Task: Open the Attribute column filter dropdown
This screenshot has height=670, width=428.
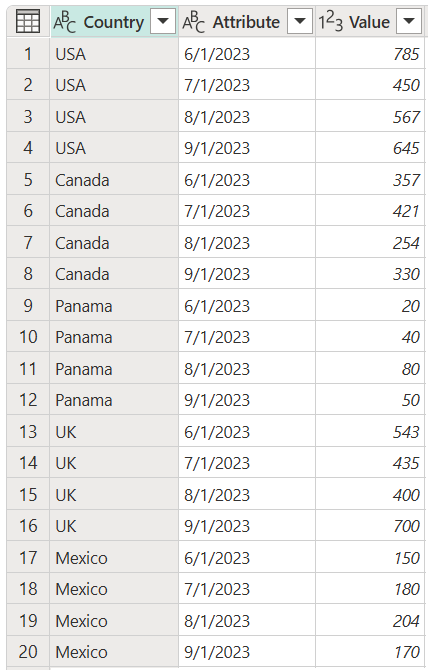Action: click(x=300, y=21)
